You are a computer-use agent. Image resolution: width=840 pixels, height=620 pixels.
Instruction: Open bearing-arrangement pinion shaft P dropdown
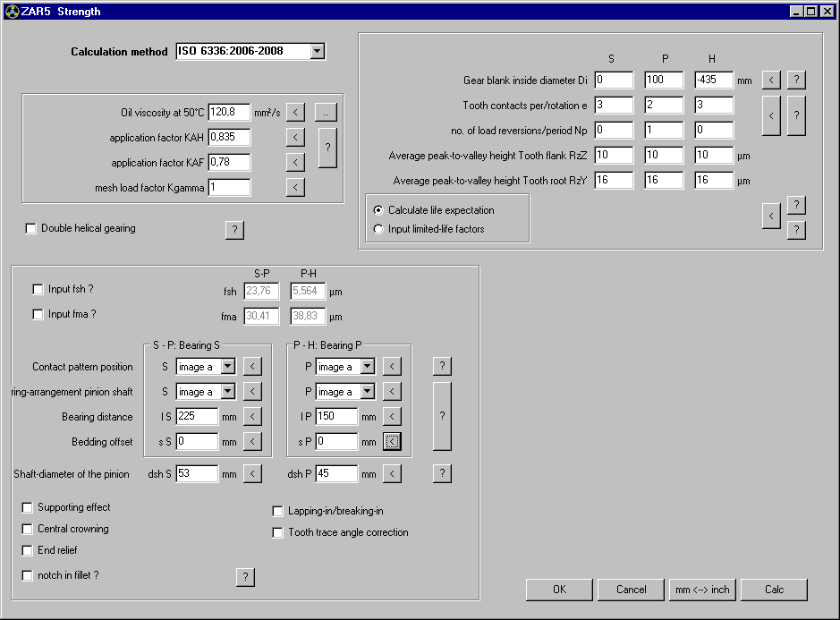tap(367, 392)
